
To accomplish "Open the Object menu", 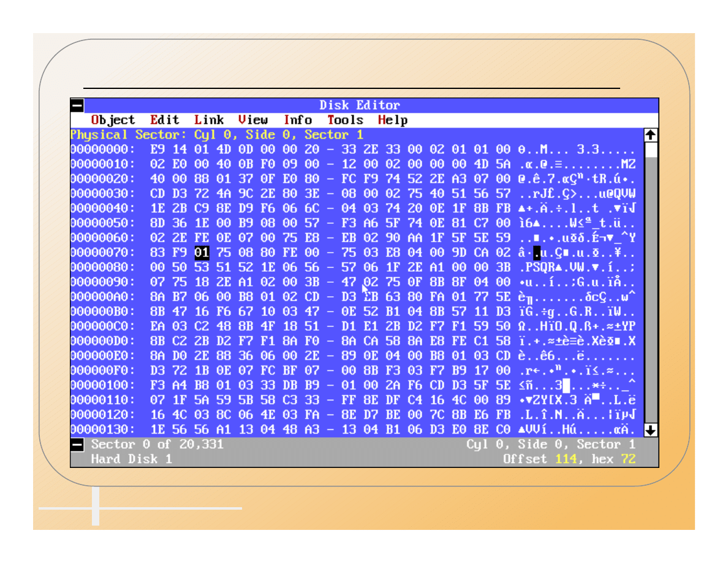I will click(x=113, y=120).
